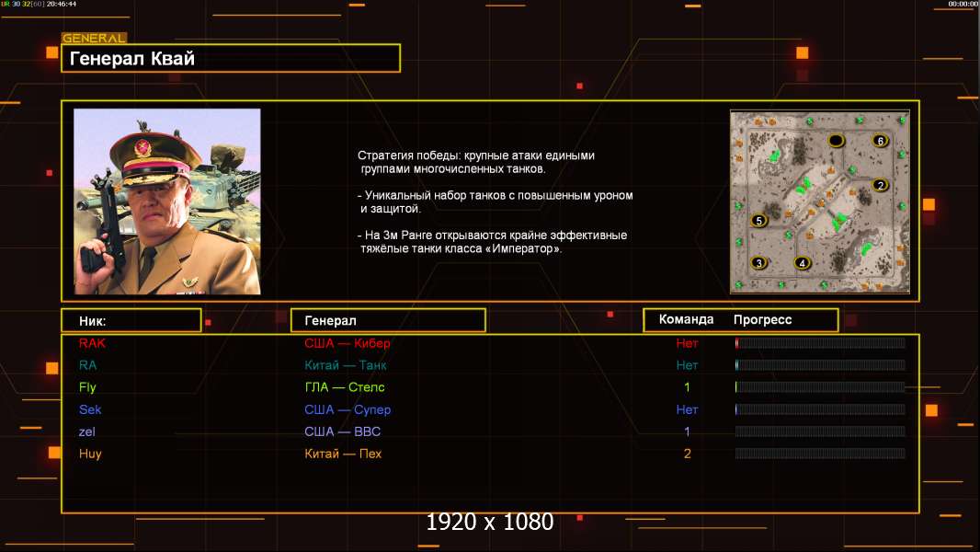Click the "Команда" column header
Image resolution: width=980 pixels, height=552 pixels.
pos(686,319)
